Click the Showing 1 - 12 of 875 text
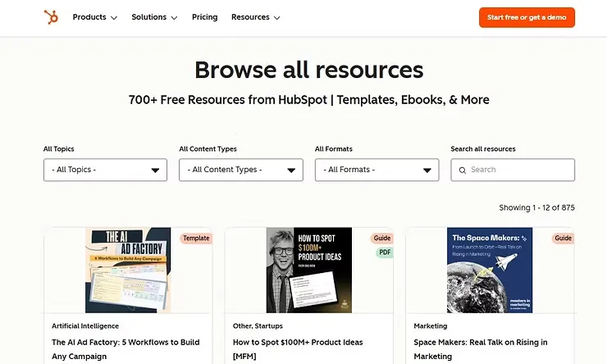This screenshot has height=364, width=607. 537,207
